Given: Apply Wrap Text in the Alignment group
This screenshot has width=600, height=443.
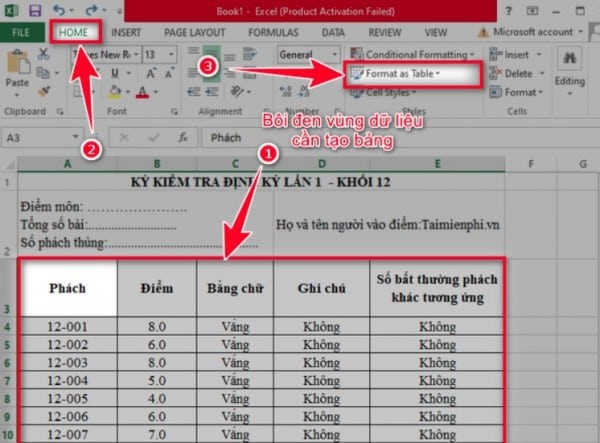Looking at the screenshot, I should 250,54.
